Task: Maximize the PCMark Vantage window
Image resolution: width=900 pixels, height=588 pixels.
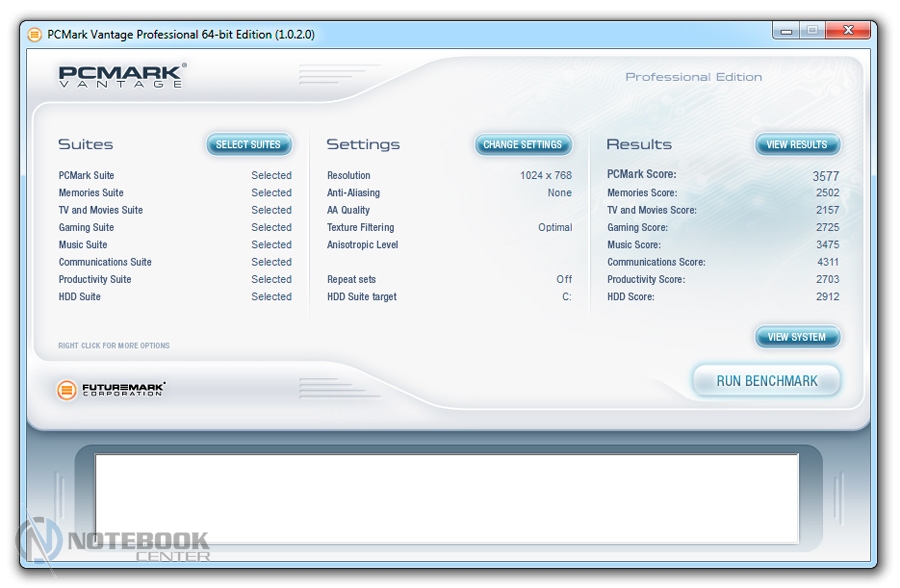Action: [812, 31]
